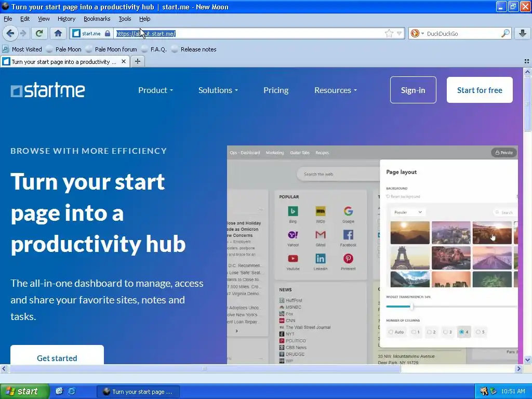The width and height of the screenshot is (532, 399).
Task: Close the start.me tab
Action: pyautogui.click(x=124, y=61)
